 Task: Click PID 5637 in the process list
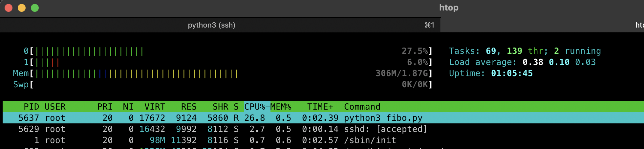tap(29, 118)
